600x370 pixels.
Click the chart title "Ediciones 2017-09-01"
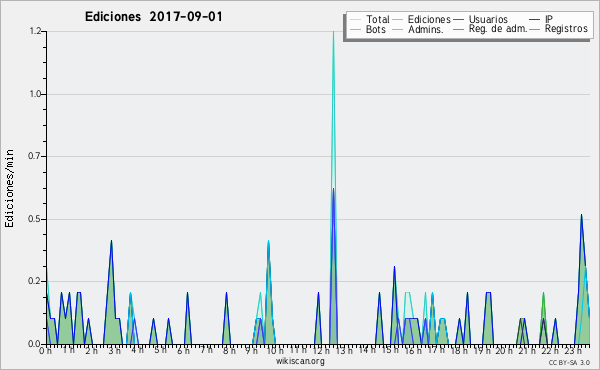[x=153, y=17]
